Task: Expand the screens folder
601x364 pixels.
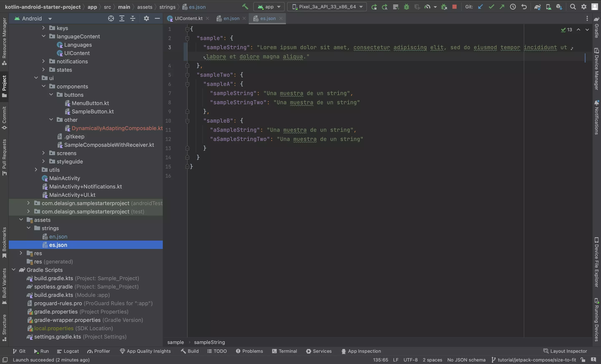Action: (x=43, y=153)
